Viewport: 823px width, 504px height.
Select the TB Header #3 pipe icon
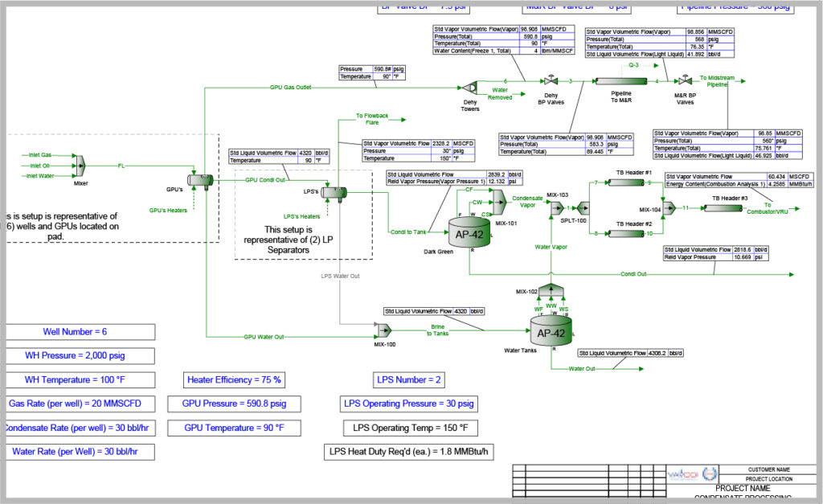722,207
